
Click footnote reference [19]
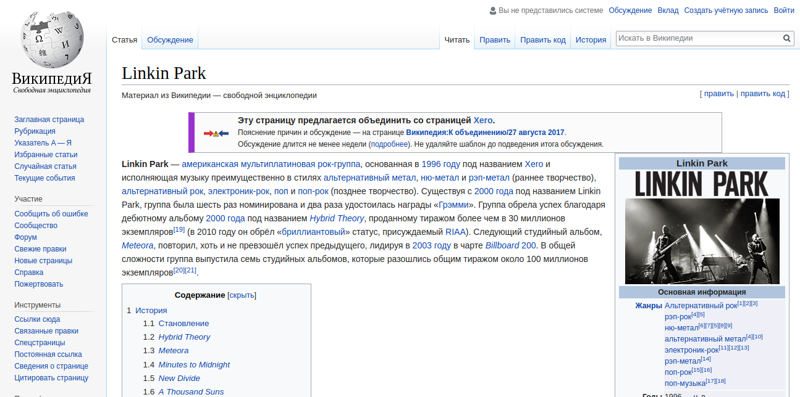tap(179, 230)
